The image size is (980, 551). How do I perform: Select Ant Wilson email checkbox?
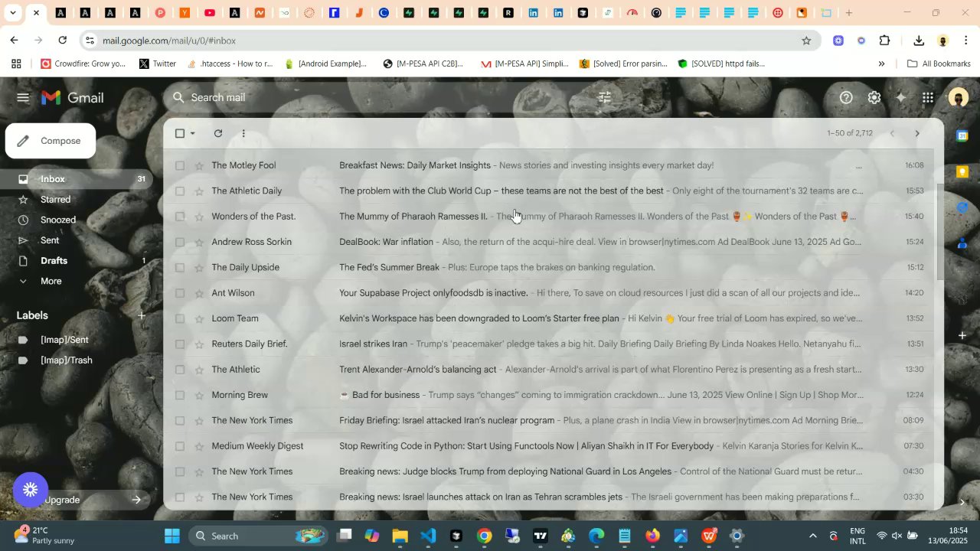180,293
